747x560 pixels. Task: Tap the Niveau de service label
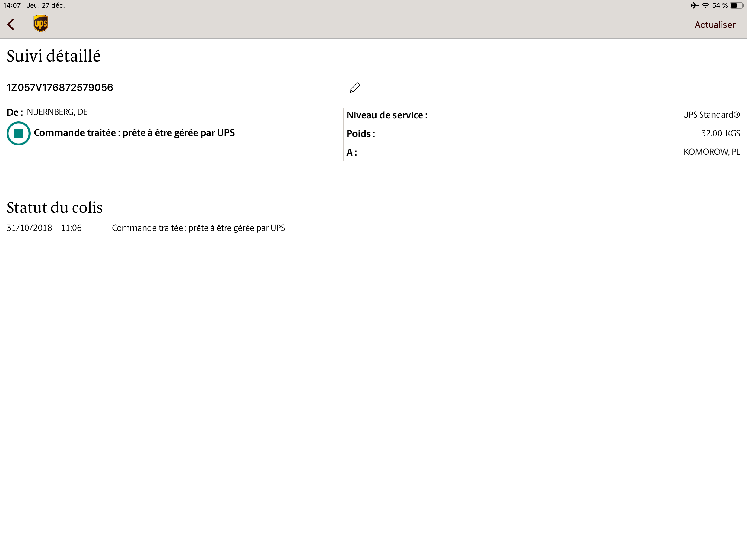coord(387,115)
